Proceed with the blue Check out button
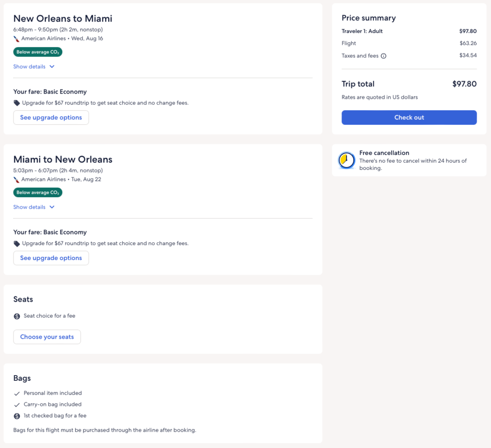The image size is (491, 448). [x=409, y=118]
